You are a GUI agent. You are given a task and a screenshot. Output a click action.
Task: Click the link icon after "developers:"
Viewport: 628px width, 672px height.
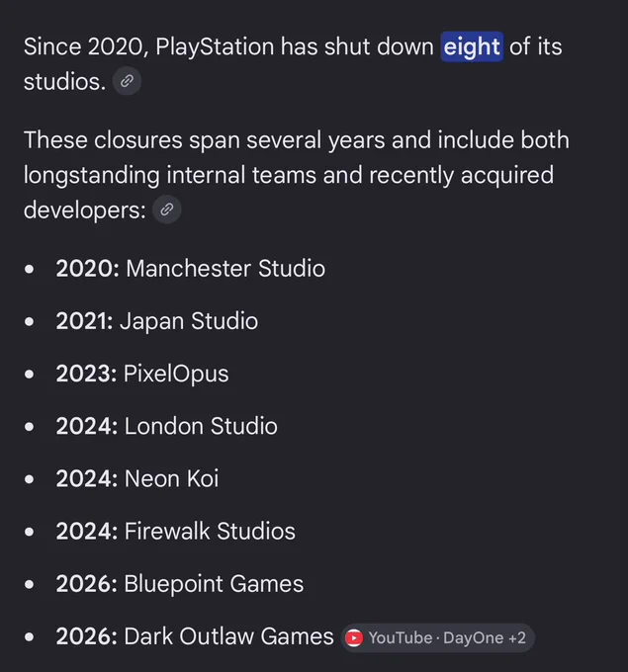(x=167, y=210)
